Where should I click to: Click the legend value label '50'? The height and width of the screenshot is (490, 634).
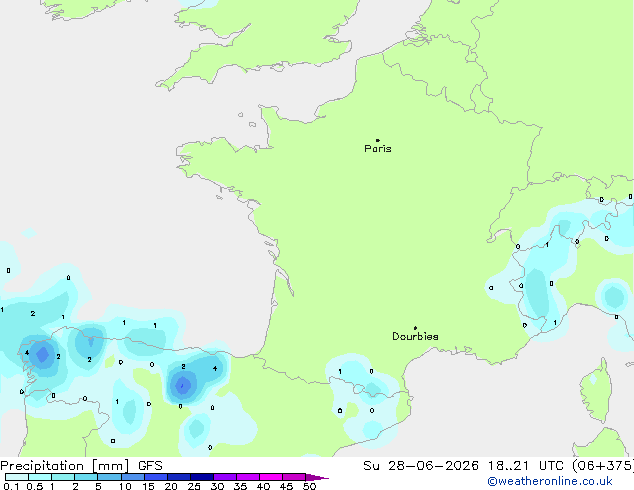[309, 486]
